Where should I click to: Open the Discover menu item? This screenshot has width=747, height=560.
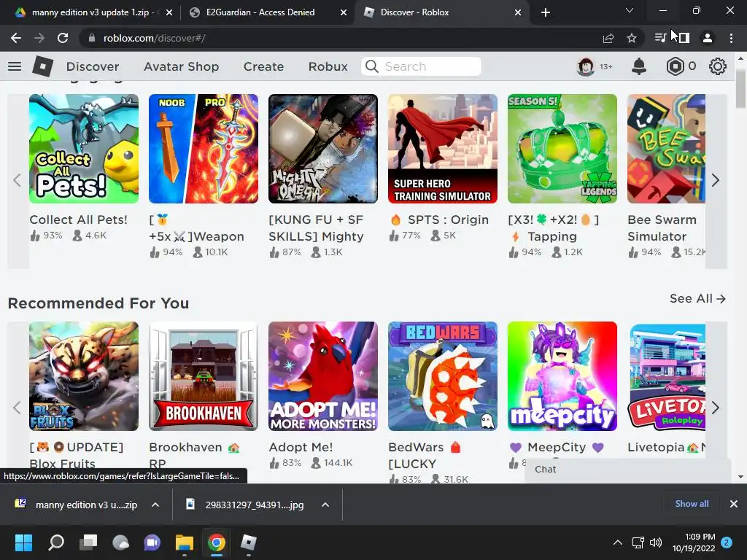tap(93, 66)
